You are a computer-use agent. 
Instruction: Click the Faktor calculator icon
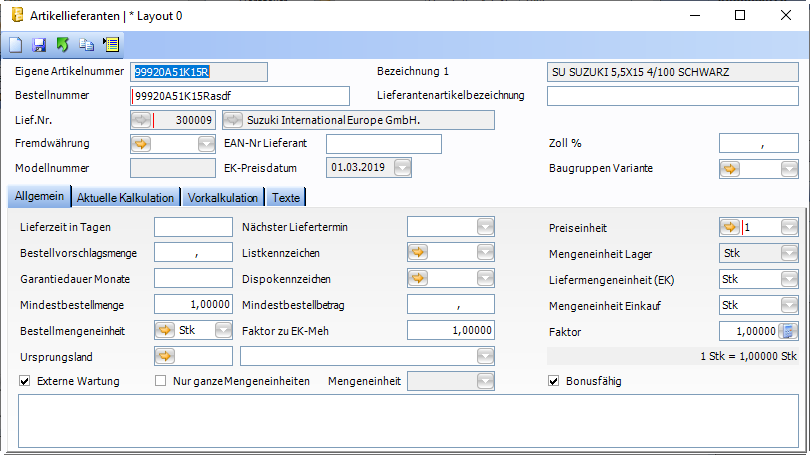pyautogui.click(x=788, y=331)
